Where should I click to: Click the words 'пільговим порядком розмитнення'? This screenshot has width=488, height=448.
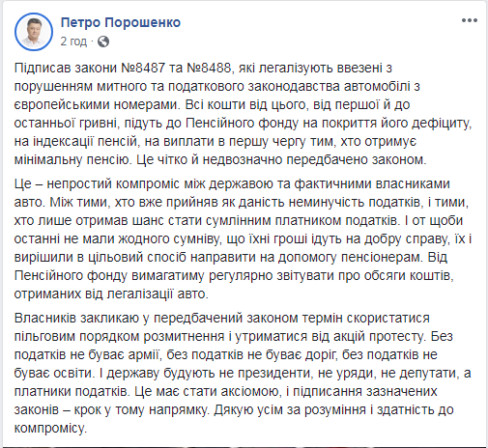click(119, 336)
